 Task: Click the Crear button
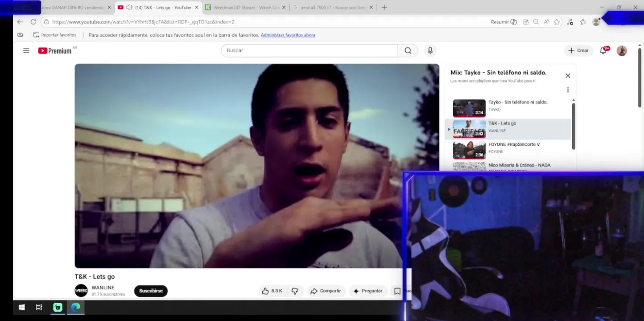578,50
